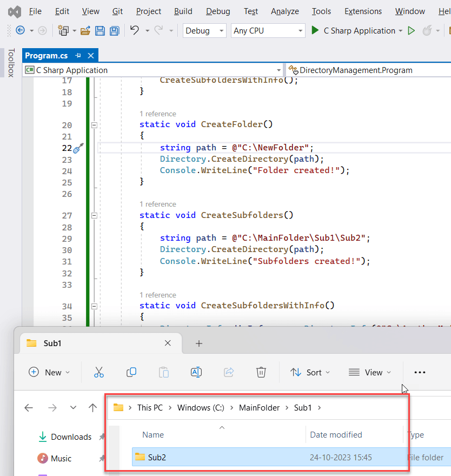451x476 pixels.
Task: Select the Rename icon in Explorer toolbar
Action: (196, 372)
